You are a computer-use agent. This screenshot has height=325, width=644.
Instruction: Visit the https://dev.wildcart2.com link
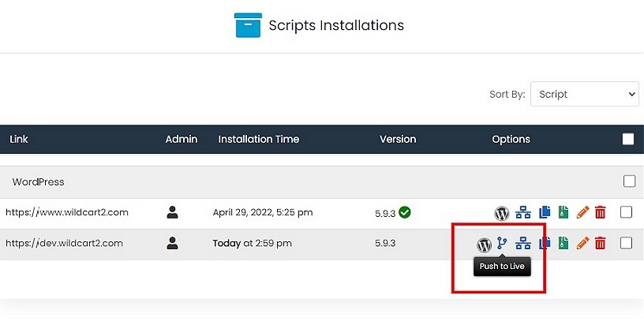[x=65, y=243]
